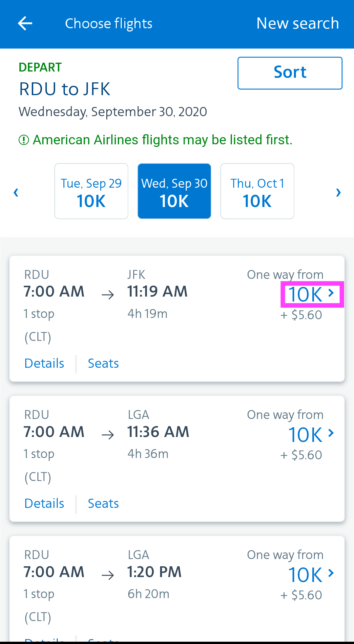Select the Wed, Sep 30 date tab
The height and width of the screenshot is (644, 354).
pos(174,191)
